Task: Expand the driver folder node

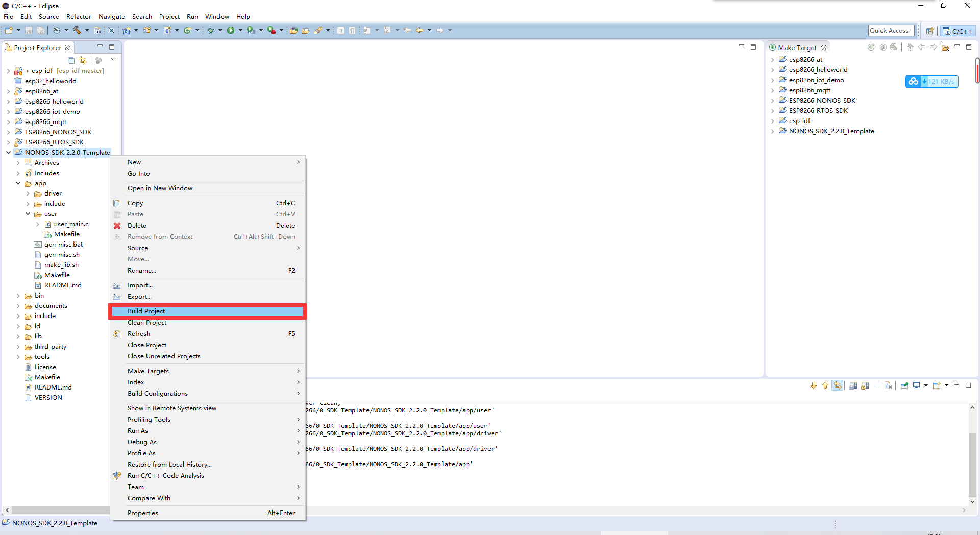Action: tap(28, 193)
